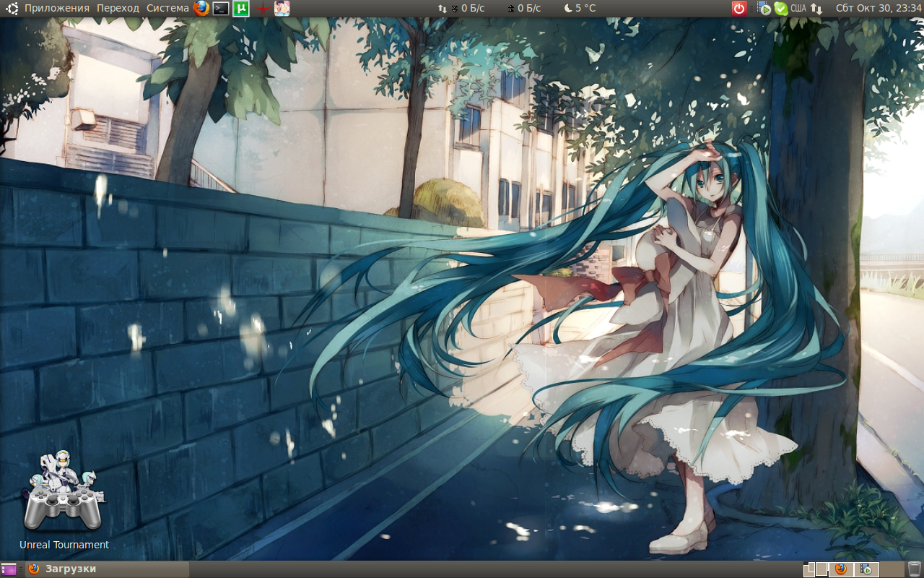
Task: Open the clock calendar Сбт Окт 30
Action: (877, 8)
